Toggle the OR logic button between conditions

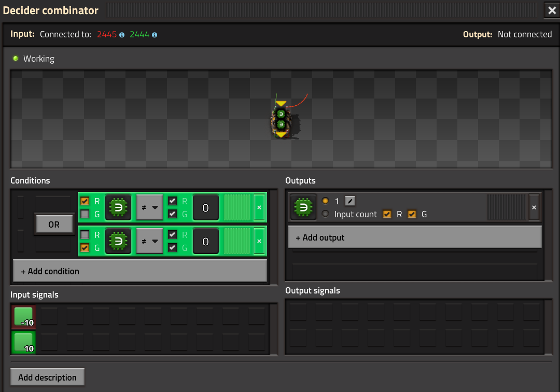(x=54, y=225)
